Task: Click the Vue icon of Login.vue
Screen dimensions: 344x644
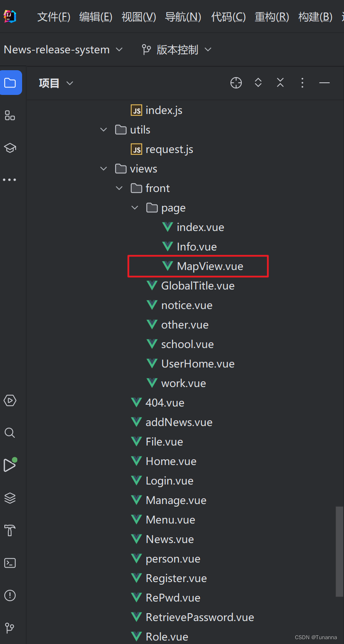Action: (x=136, y=480)
